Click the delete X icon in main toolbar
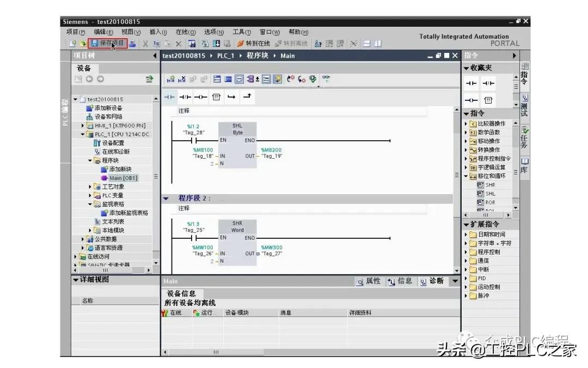Viewport: 588px width, 368px height. pyautogui.click(x=179, y=44)
